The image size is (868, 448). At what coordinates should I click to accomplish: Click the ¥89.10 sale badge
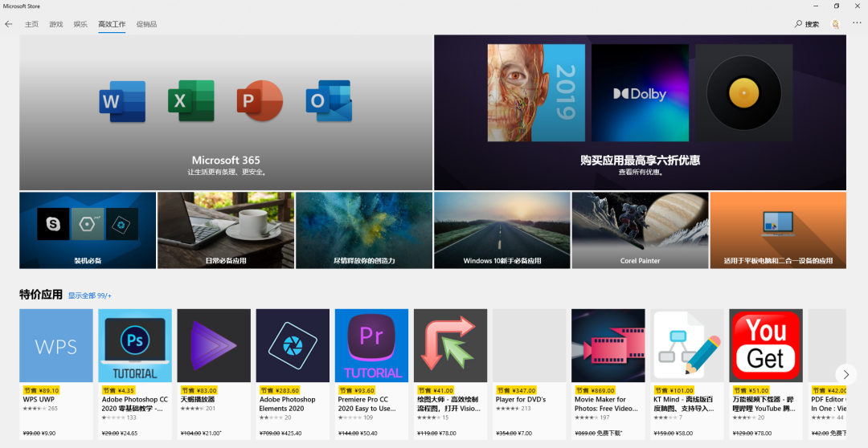coord(42,390)
